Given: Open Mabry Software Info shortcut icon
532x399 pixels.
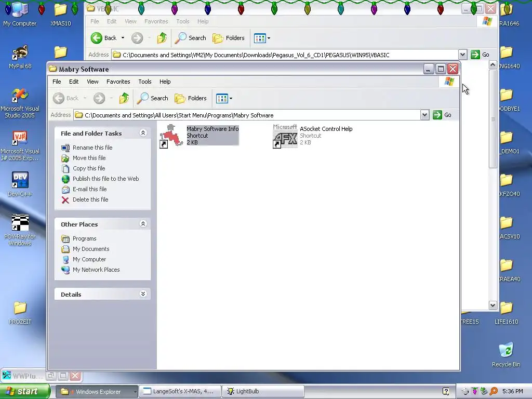Looking at the screenshot, I should (x=171, y=136).
